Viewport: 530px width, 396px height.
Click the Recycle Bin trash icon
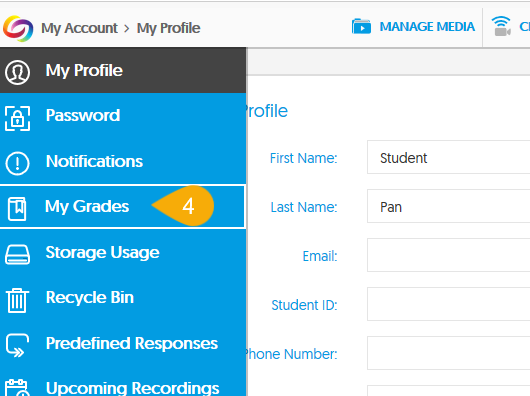[x=17, y=300]
